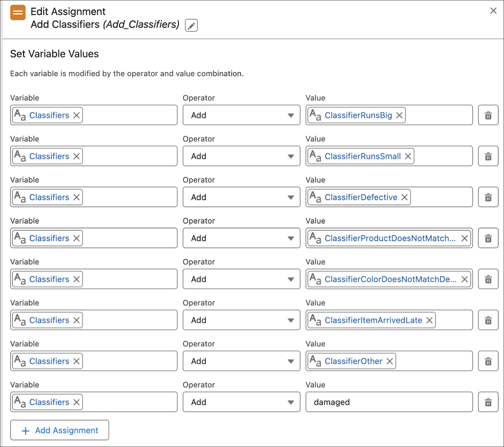The height and width of the screenshot is (447, 504).
Task: Remove the ClassifierColorDoesNotMatchDe value pill
Action: (465, 279)
